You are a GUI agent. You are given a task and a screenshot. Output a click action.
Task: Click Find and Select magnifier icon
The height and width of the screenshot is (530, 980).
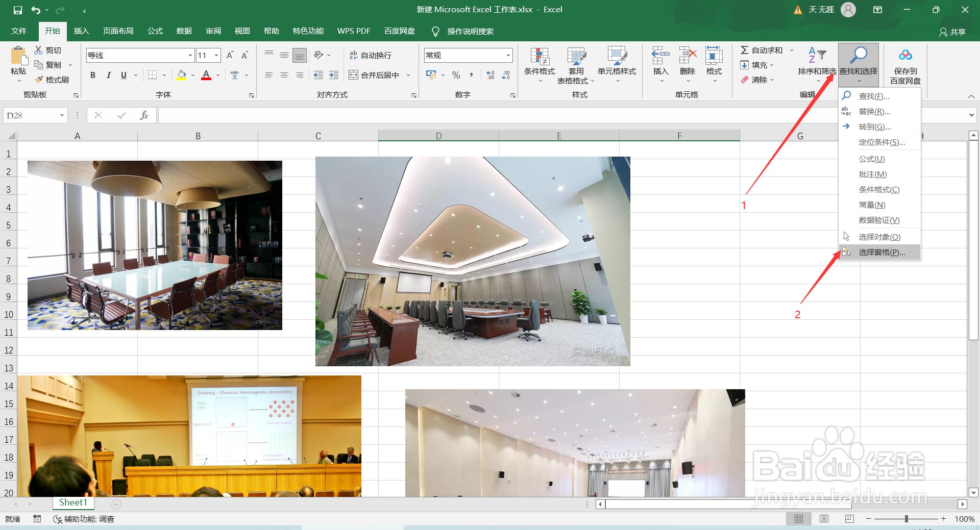tap(859, 55)
